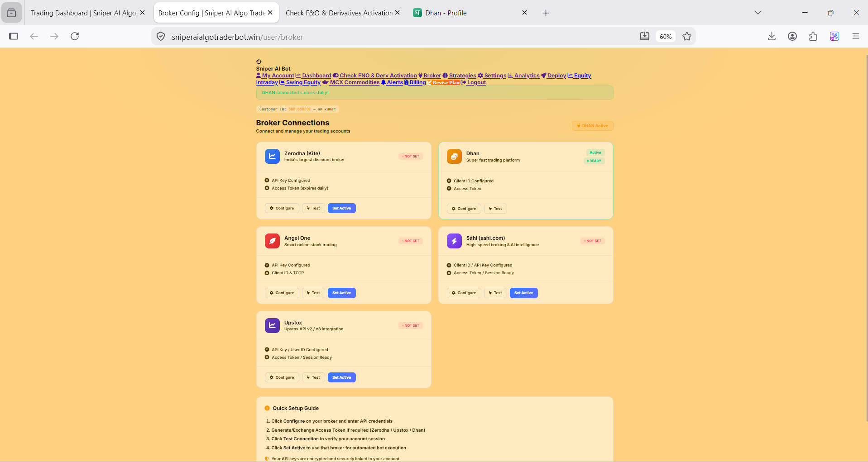Set Upstox as active broker
Image resolution: width=868 pixels, height=462 pixels.
coord(341,377)
